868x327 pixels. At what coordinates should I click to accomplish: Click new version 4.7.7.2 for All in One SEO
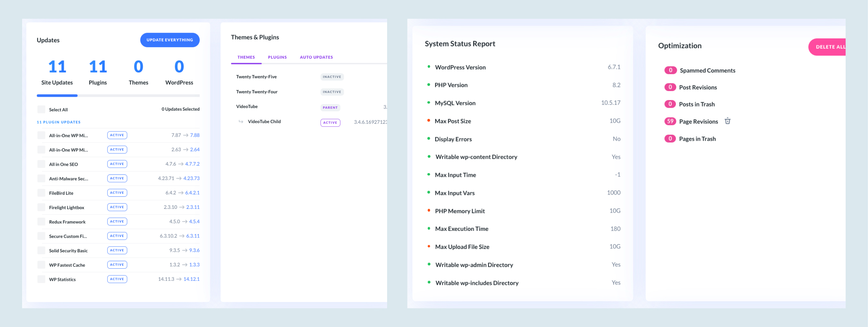[x=192, y=164]
